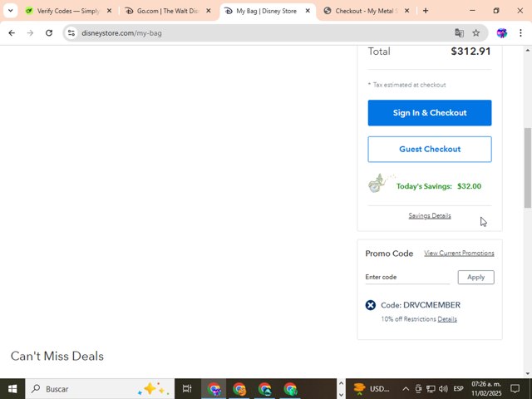Click the scrollbar down arrow
Image resolution: width=532 pixels, height=399 pixels.
point(528,373)
